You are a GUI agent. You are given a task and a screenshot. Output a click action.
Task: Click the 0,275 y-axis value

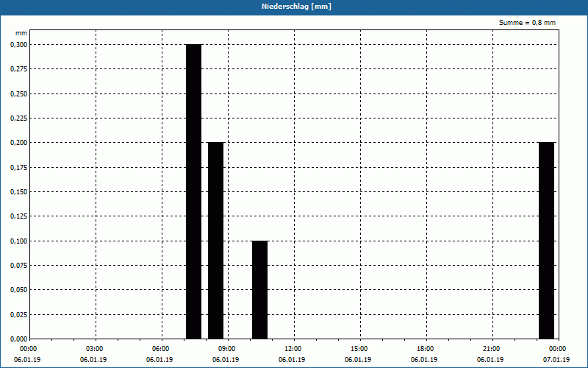tap(19, 69)
